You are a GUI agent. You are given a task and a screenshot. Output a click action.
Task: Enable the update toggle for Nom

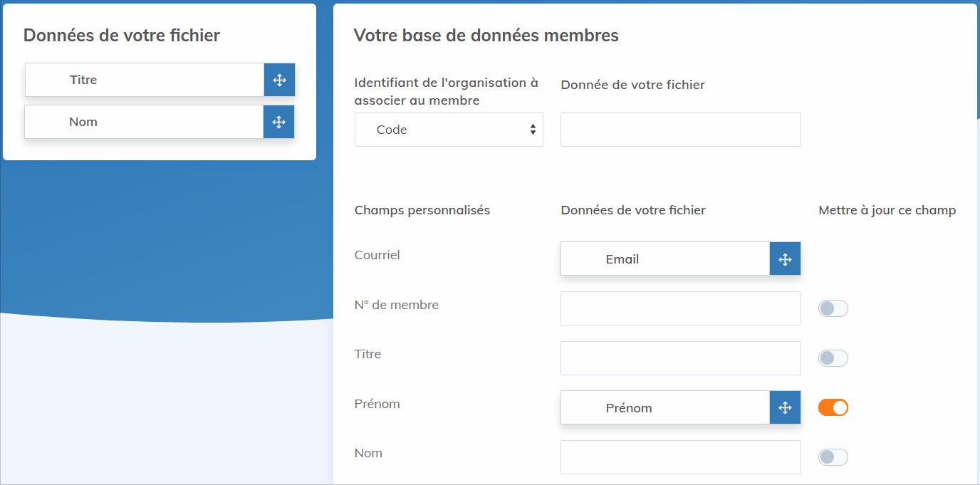[833, 457]
